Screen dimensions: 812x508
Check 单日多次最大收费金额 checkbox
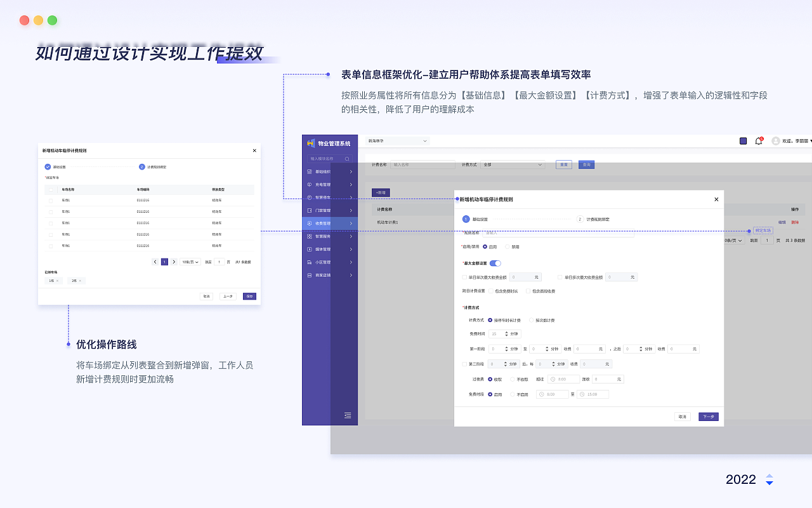click(560, 277)
